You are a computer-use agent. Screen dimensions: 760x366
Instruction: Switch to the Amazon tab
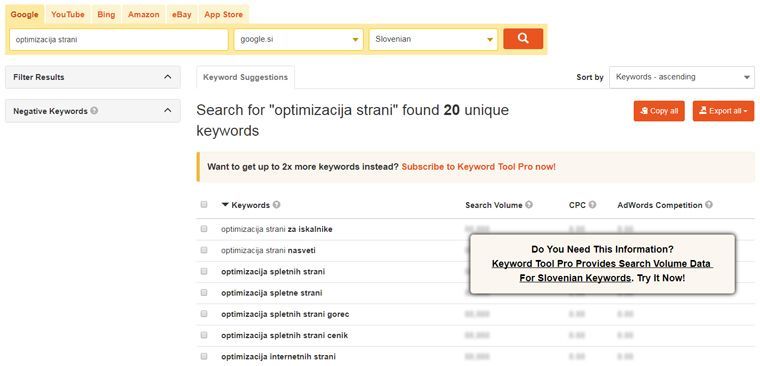143,15
